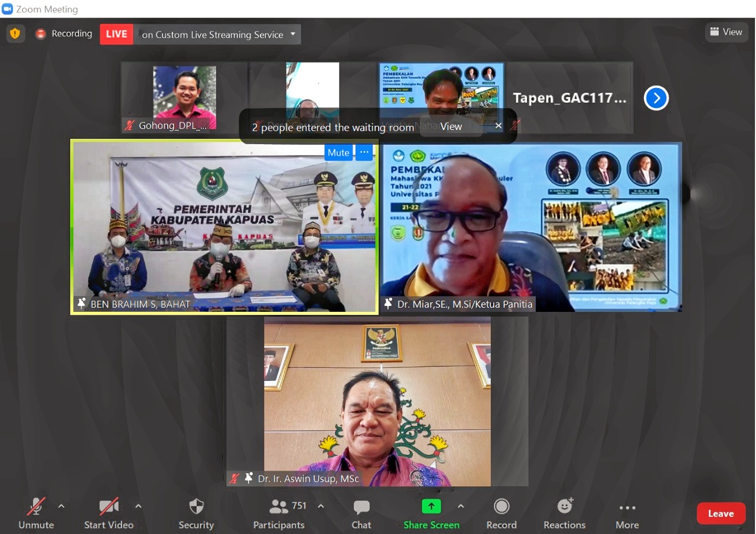Click the red Leave button
The image size is (756, 534).
(x=721, y=513)
